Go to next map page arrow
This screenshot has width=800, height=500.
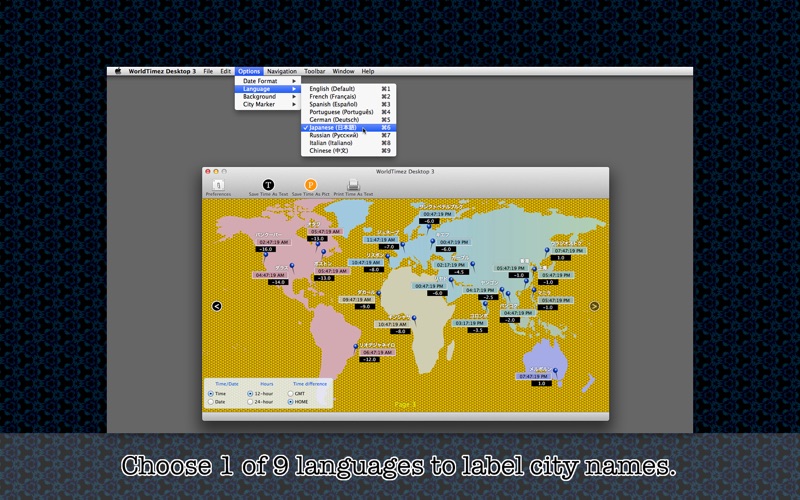[594, 306]
